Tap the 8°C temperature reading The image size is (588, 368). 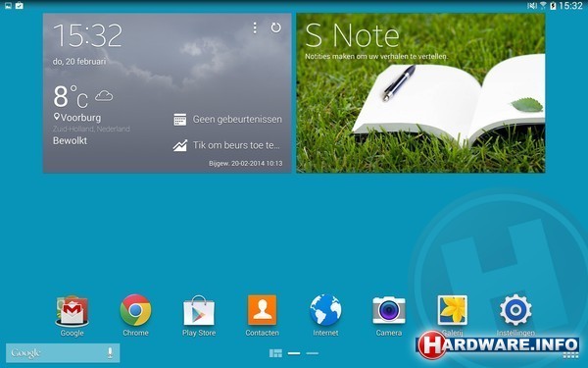(71, 96)
